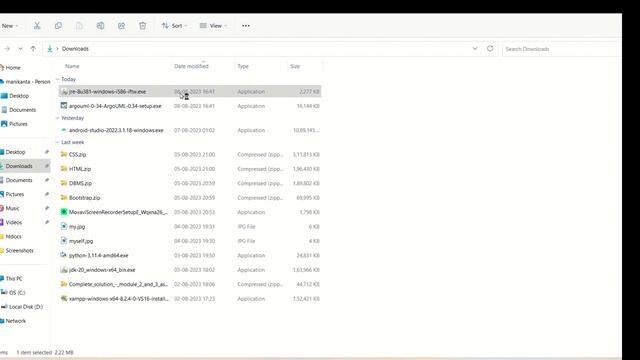Select xampp-windows-x64 installer file

click(190, 299)
